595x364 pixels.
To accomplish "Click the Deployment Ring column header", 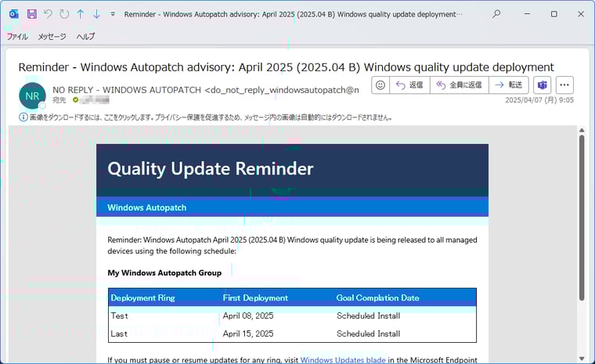I will 142,298.
